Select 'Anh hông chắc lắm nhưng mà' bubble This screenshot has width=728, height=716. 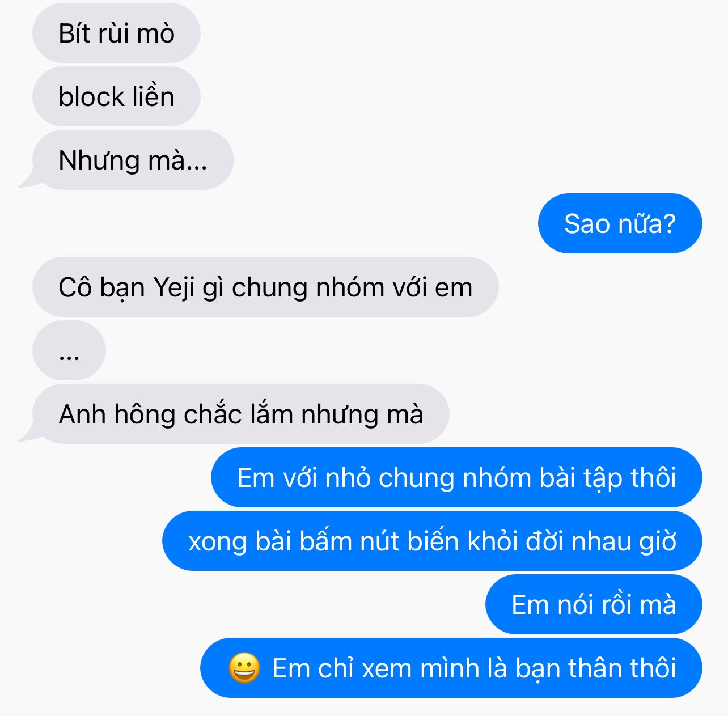click(241, 414)
